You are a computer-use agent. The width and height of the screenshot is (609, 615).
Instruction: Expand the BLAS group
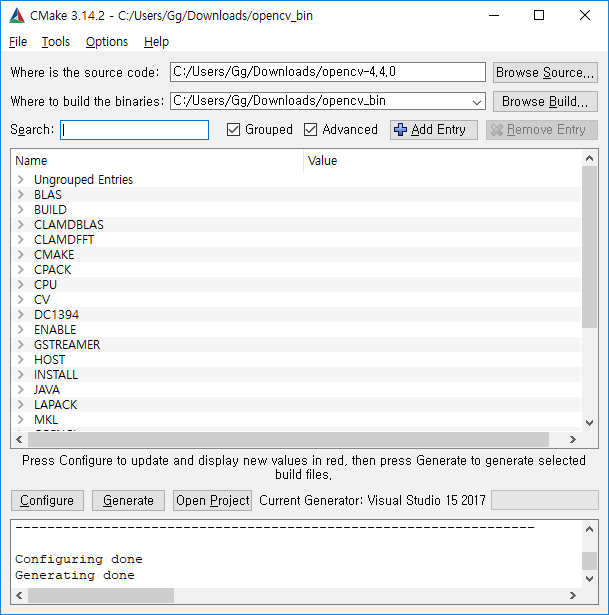pyautogui.click(x=21, y=195)
